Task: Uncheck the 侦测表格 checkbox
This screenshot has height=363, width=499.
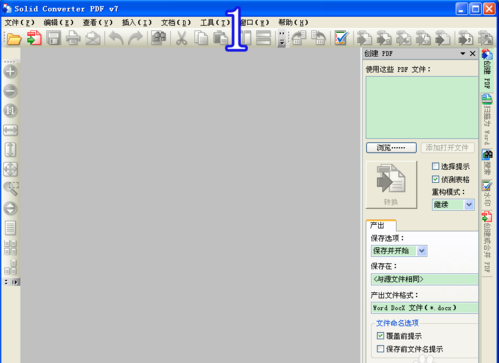Action: point(435,179)
